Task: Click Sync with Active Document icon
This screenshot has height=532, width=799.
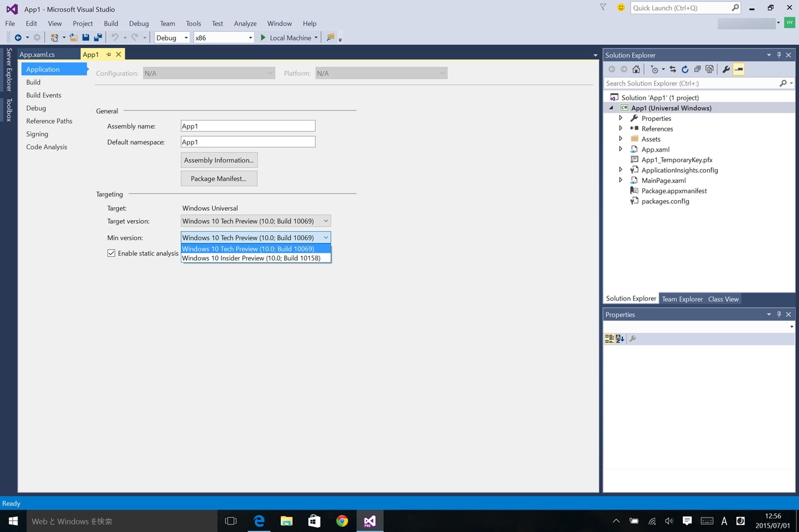Action: 673,69
